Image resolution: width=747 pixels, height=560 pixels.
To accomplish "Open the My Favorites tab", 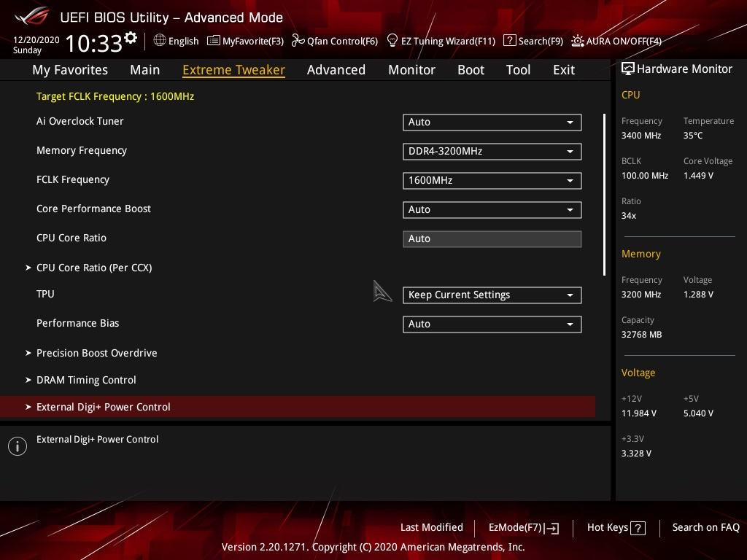I will [x=70, y=70].
